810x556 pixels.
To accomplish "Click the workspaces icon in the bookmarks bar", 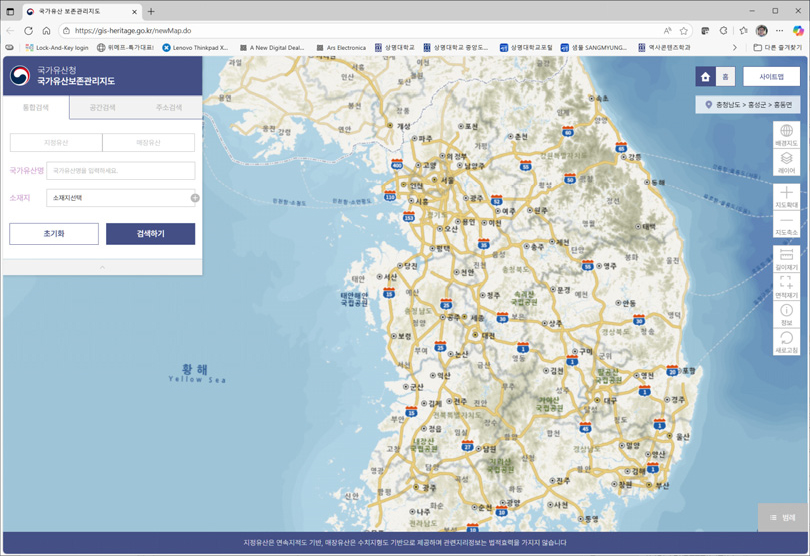I will (9, 48).
